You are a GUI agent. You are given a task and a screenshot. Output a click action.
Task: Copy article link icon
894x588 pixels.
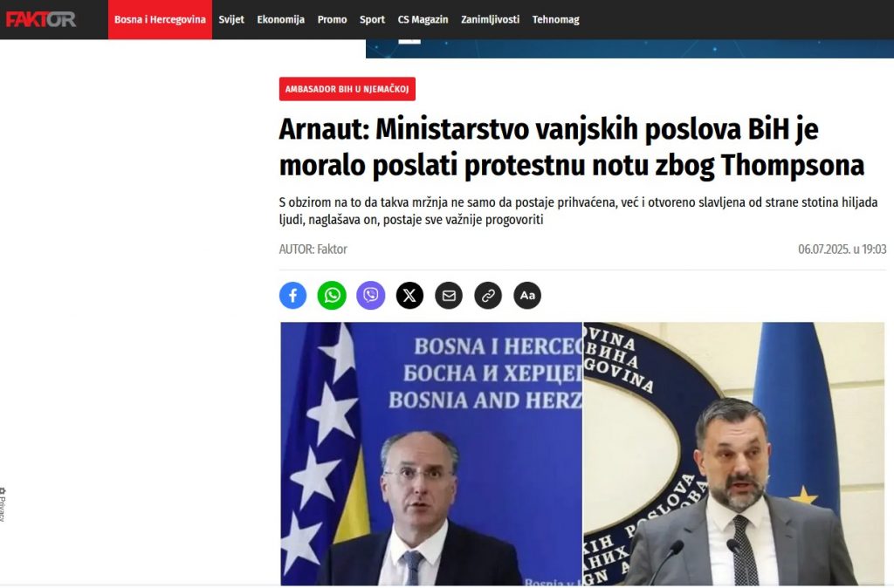pos(488,295)
